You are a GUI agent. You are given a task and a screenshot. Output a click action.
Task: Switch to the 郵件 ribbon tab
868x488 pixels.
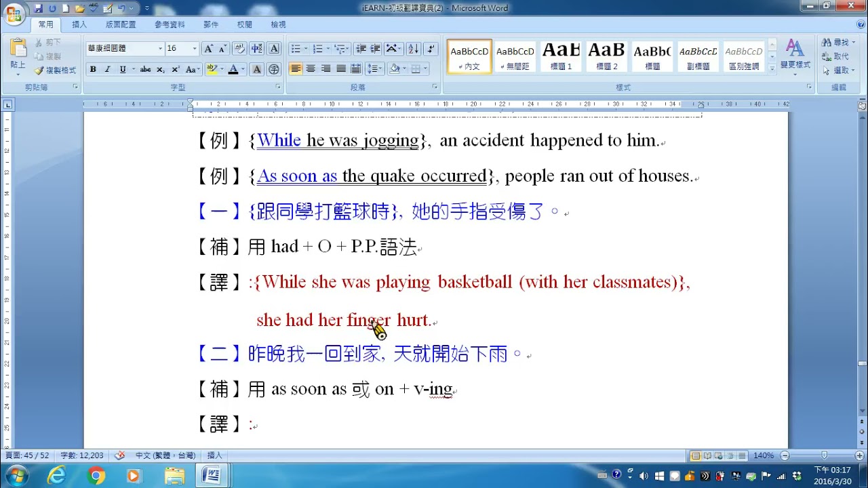211,24
